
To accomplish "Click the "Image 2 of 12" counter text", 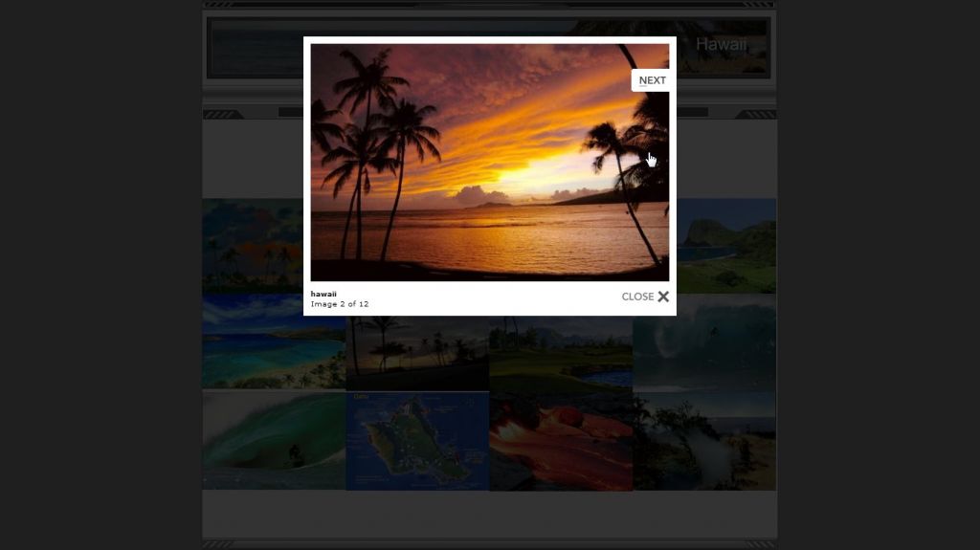I will click(340, 304).
